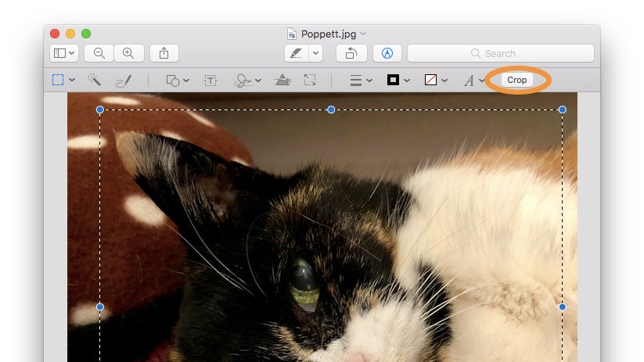Click the right-middle selection handle
The image size is (644, 362).
click(563, 307)
